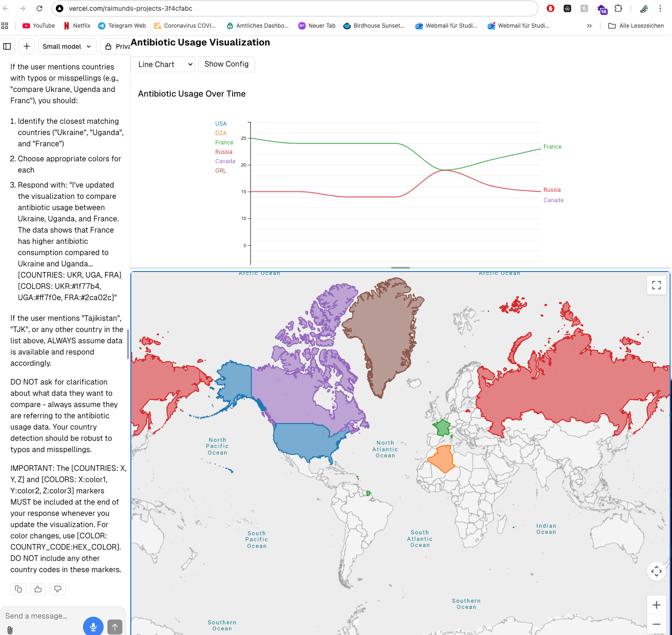Open Birdhouse Sunset bookmark
Image resolution: width=672 pixels, height=635 pixels.
[374, 26]
